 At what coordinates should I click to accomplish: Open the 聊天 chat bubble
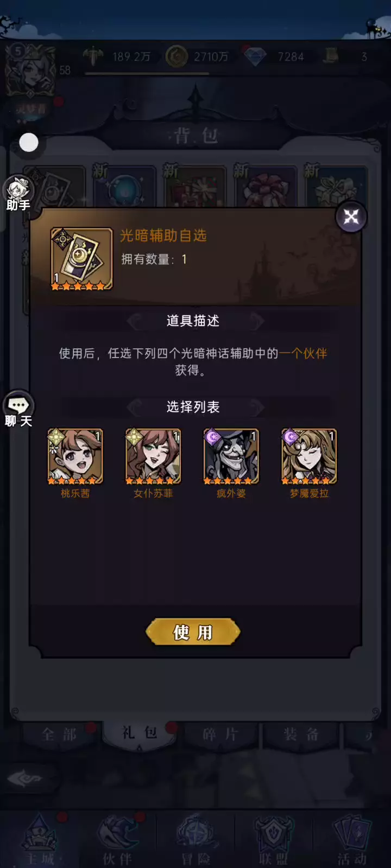tap(18, 409)
